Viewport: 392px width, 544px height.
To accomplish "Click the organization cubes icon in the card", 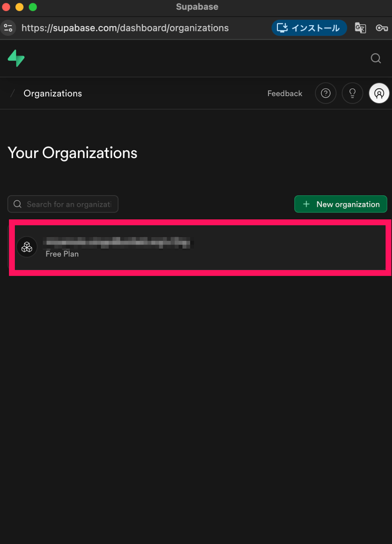I will pos(27,247).
